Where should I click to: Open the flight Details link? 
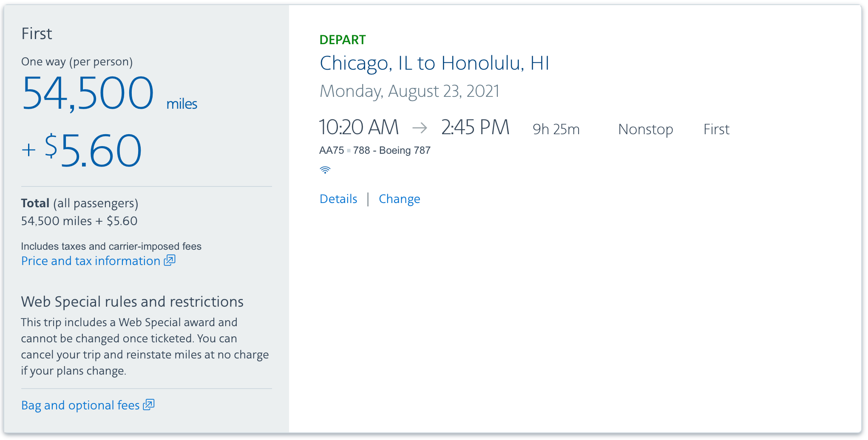coord(338,199)
